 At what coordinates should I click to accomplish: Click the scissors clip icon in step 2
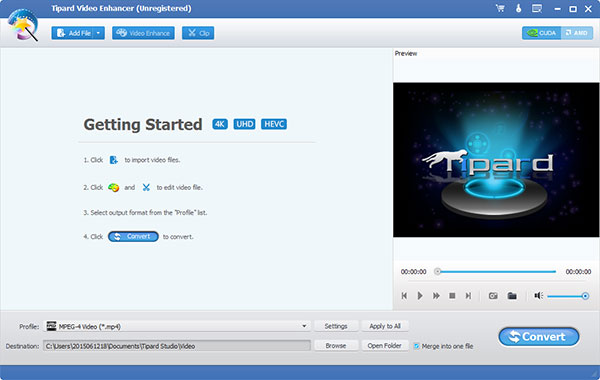146,188
